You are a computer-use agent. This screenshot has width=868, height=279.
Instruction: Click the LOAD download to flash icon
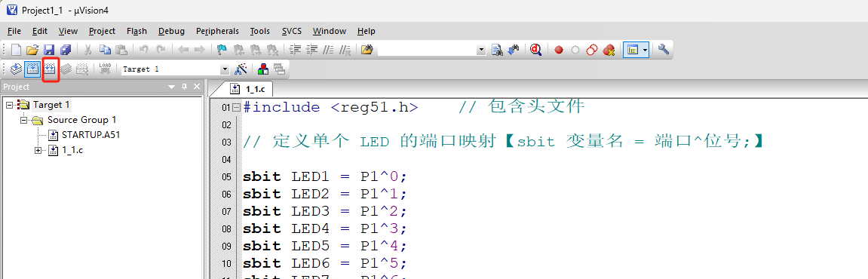pos(105,69)
